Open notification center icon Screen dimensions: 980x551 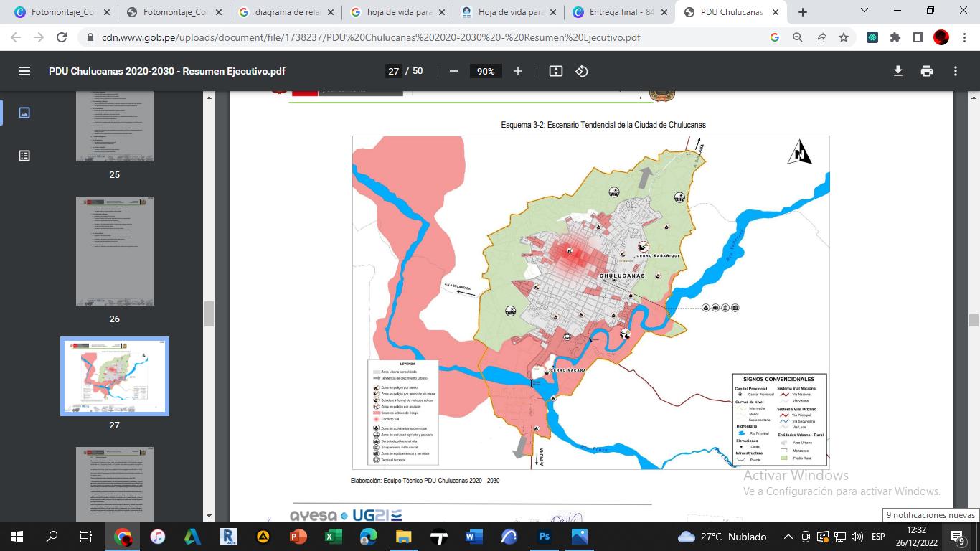tap(958, 537)
